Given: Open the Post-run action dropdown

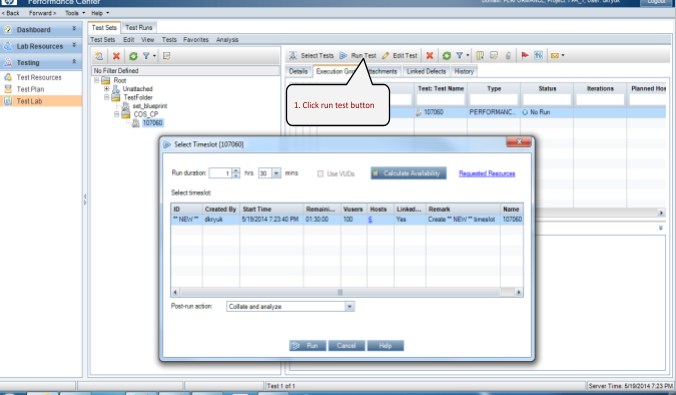Looking at the screenshot, I should [350, 307].
